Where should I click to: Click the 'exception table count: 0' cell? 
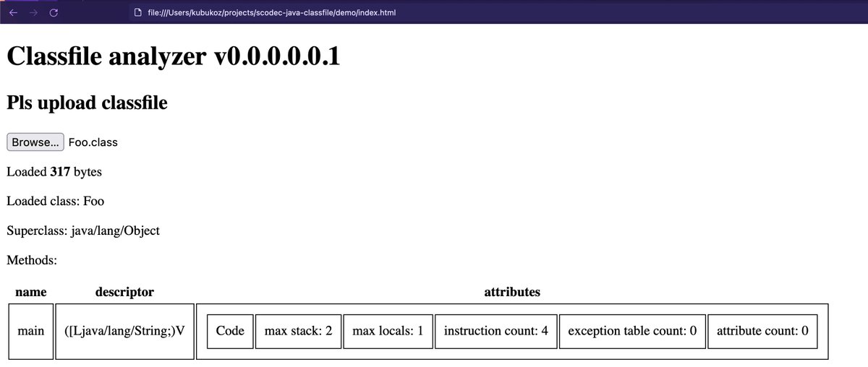pos(632,331)
